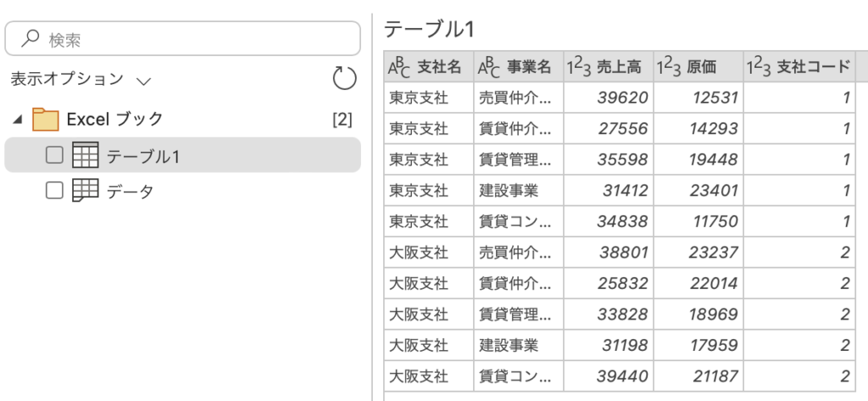Viewport: 868px width, 401px height.
Task: Collapse the Excel ブック tree node
Action: pos(18,119)
